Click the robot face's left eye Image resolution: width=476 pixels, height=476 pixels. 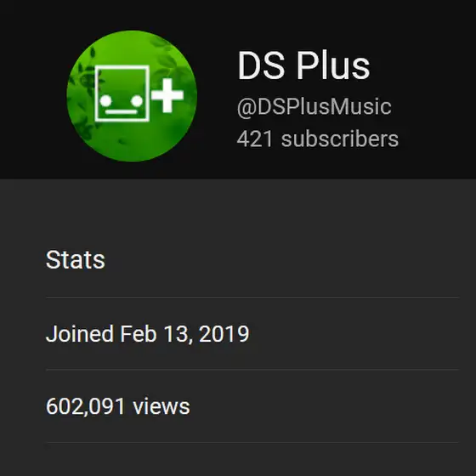pos(105,101)
